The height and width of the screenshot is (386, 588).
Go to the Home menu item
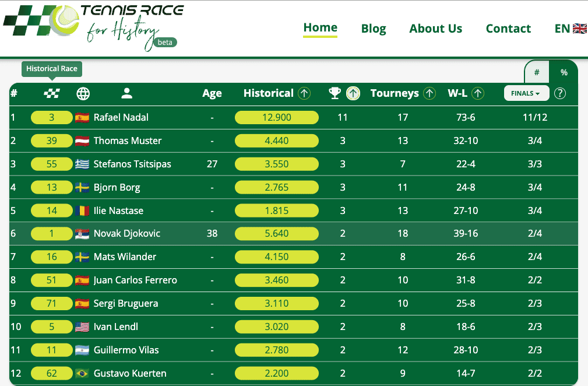click(320, 28)
